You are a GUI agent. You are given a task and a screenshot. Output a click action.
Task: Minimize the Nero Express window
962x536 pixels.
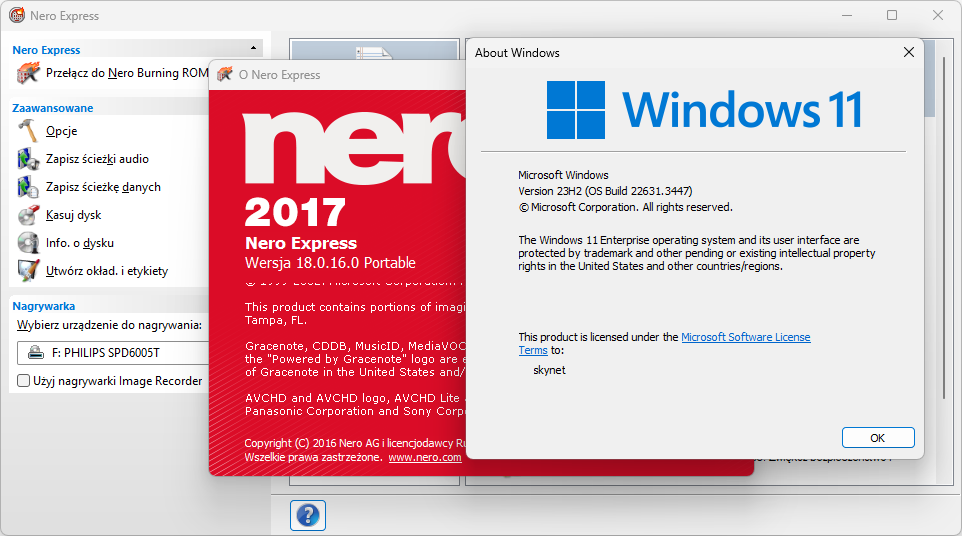coord(847,15)
